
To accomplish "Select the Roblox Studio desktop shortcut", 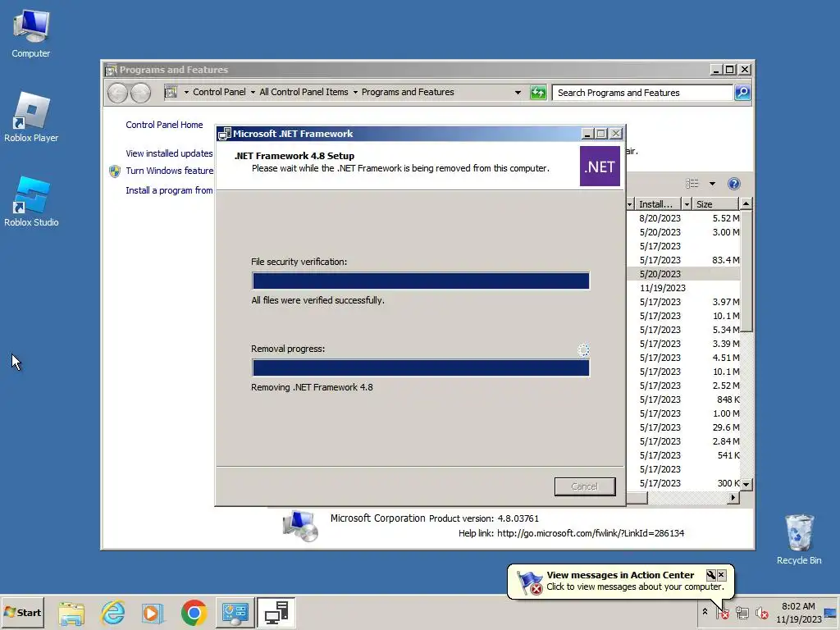I will (31, 201).
